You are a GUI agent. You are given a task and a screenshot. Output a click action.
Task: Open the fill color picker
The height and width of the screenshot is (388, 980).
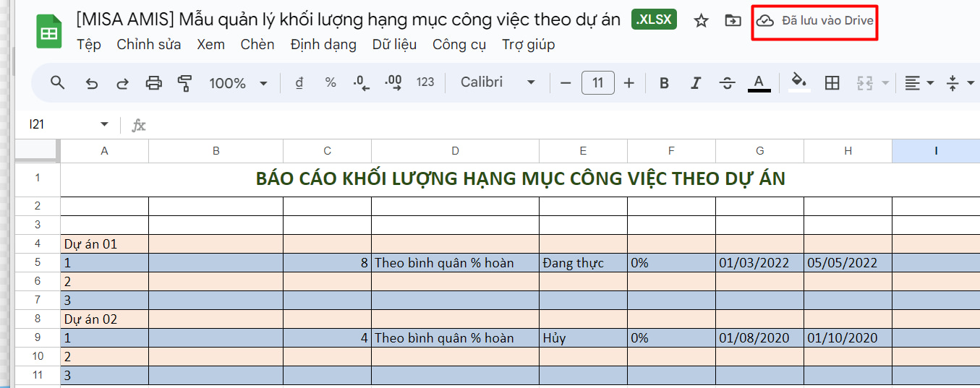tap(799, 82)
